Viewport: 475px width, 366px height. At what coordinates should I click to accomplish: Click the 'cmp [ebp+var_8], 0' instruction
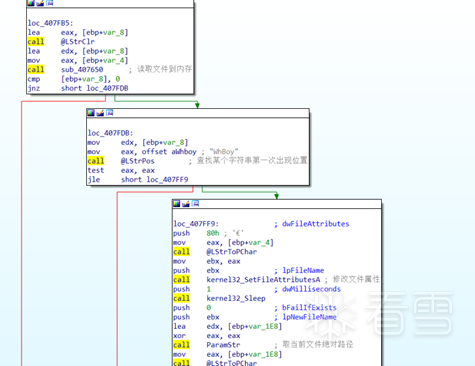tap(74, 79)
